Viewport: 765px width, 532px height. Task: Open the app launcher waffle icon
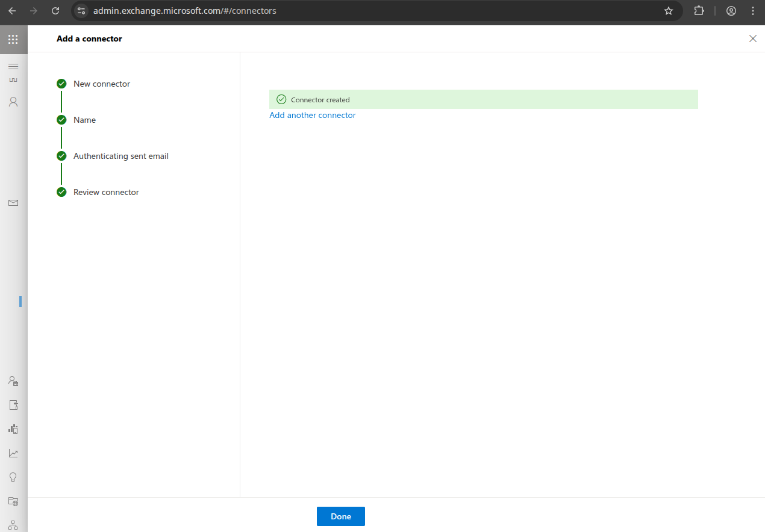click(x=13, y=40)
